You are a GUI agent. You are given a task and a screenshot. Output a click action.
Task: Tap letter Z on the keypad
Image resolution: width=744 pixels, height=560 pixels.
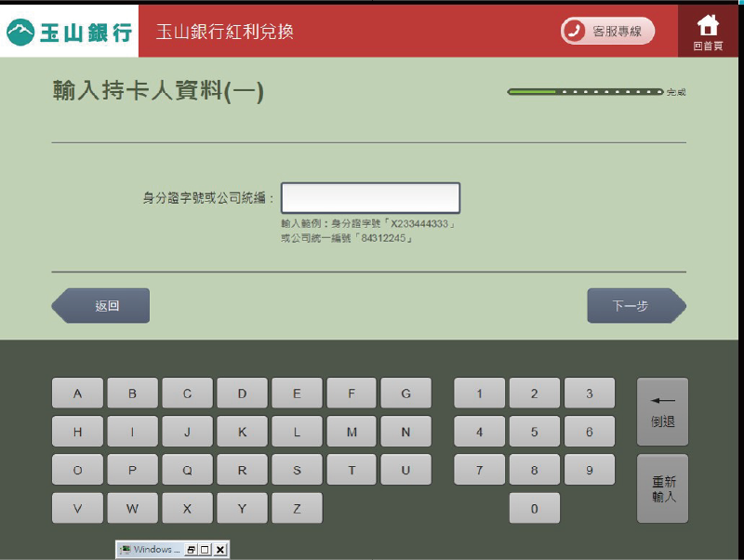pyautogui.click(x=297, y=508)
